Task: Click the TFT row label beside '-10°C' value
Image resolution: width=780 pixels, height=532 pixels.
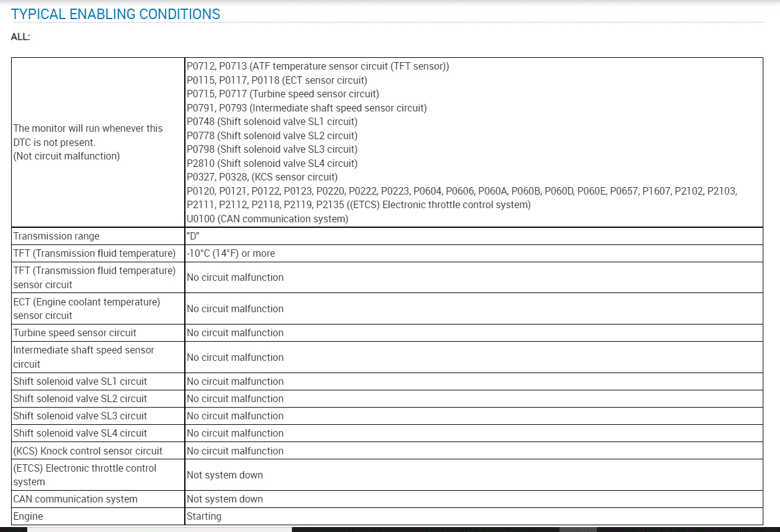Action: point(94,253)
